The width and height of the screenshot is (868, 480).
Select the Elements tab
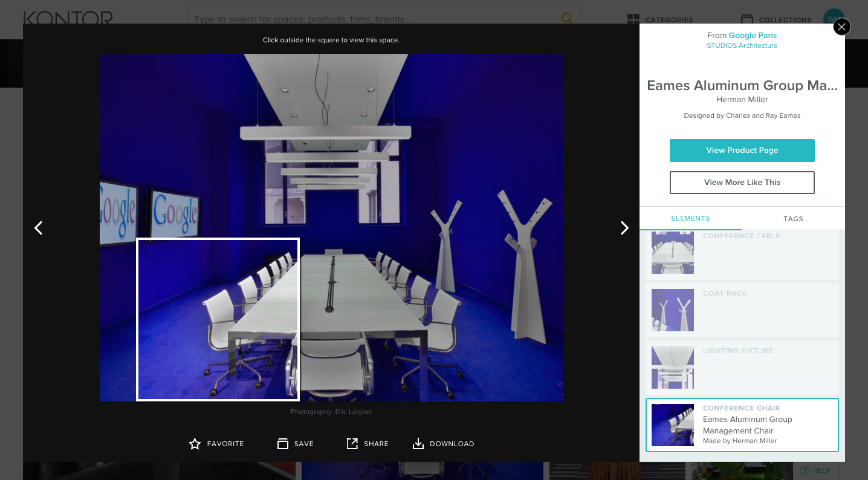690,219
